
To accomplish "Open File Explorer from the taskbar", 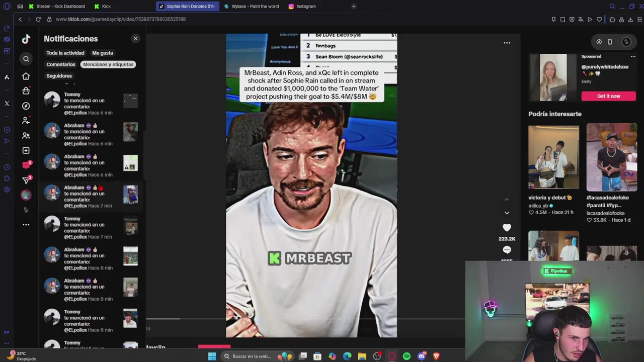I will coord(362,356).
